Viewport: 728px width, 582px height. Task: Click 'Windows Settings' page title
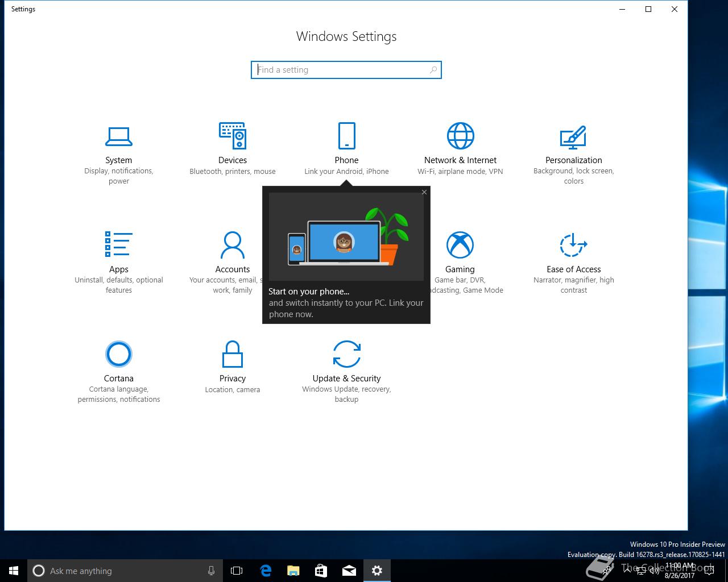pos(346,36)
